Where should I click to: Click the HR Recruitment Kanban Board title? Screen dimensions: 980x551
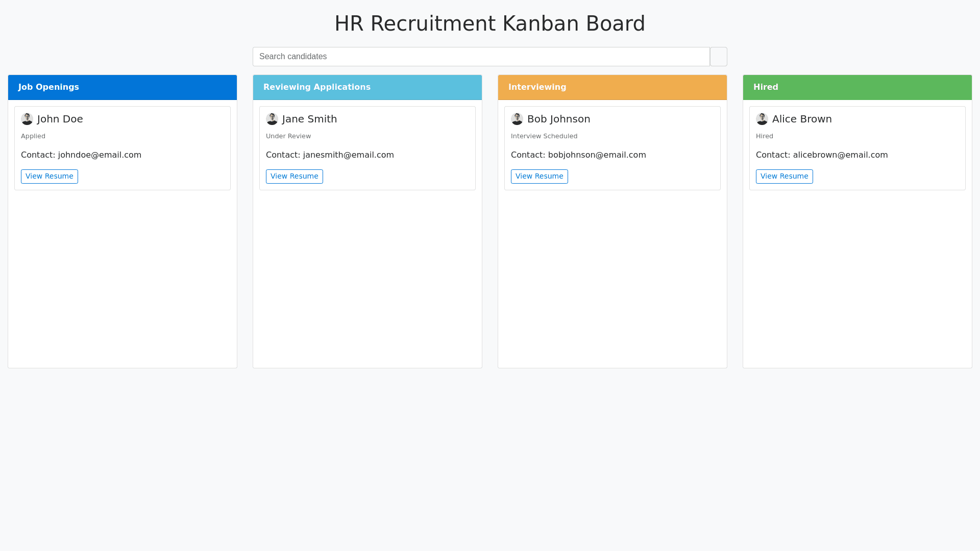(x=490, y=23)
